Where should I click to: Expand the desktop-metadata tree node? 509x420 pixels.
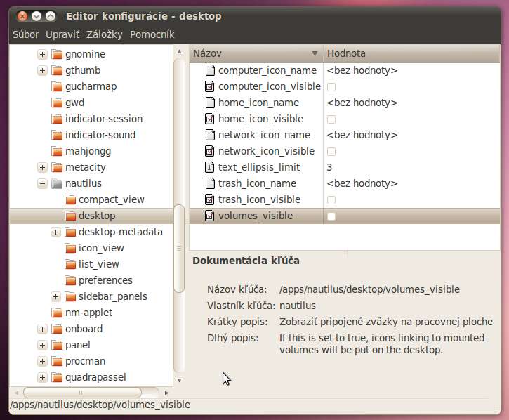click(55, 232)
